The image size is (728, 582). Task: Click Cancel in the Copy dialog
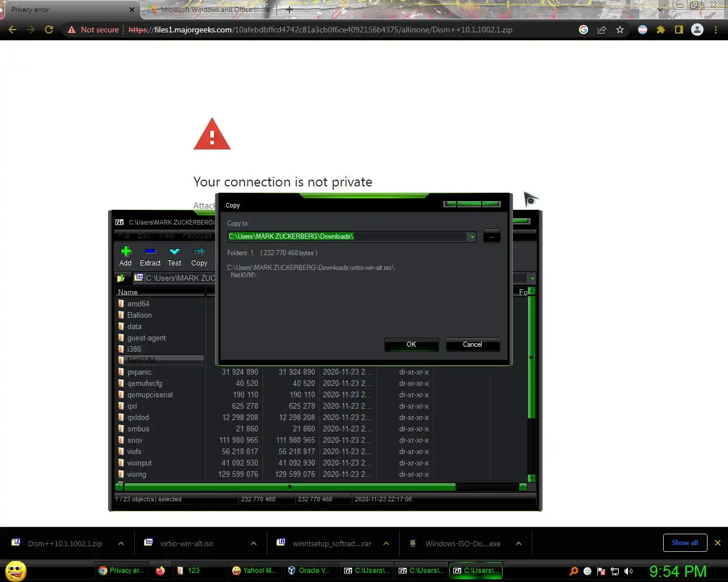(473, 344)
